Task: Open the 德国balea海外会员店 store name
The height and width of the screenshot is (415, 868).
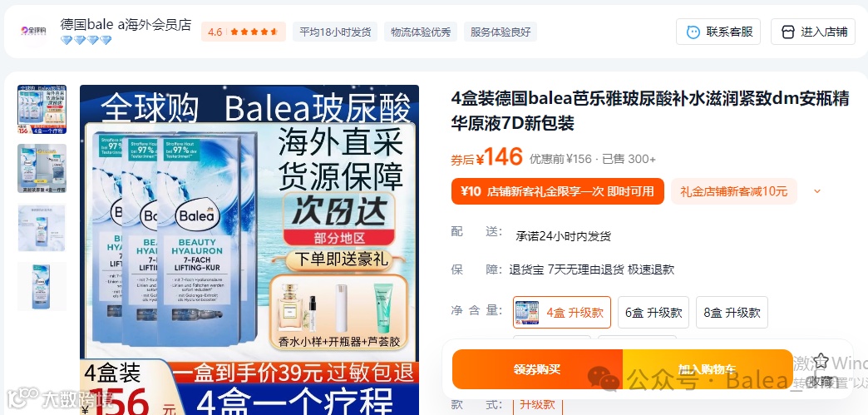Action: click(x=126, y=25)
